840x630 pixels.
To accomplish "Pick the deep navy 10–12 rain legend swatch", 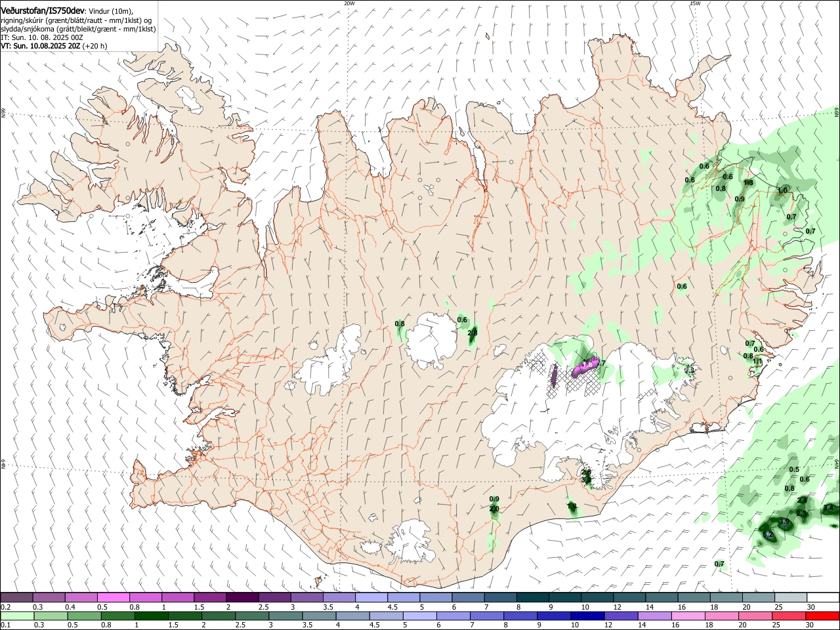I will click(x=589, y=616).
